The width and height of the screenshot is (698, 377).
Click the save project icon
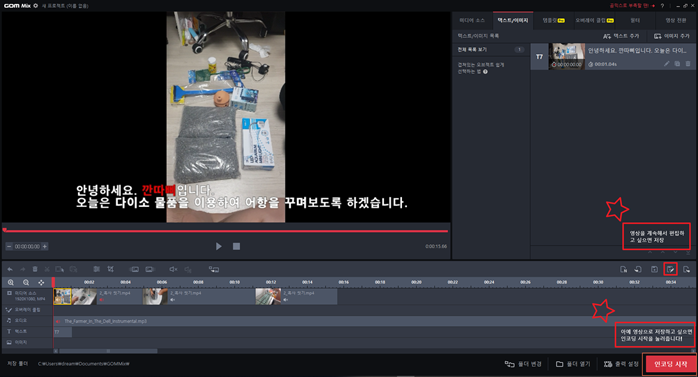(654, 269)
